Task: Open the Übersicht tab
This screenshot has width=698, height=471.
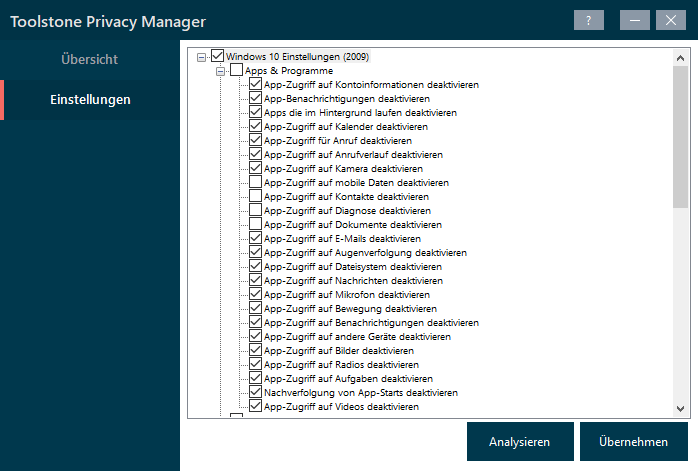Action: (x=90, y=59)
